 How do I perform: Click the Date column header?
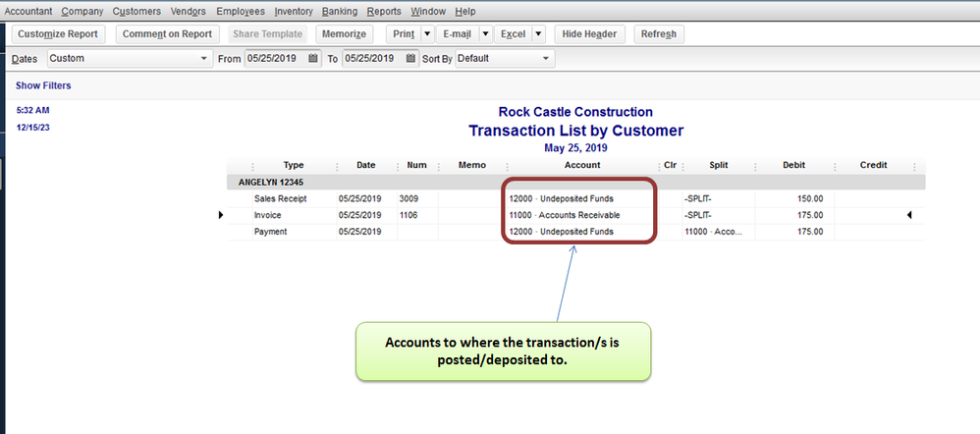366,165
